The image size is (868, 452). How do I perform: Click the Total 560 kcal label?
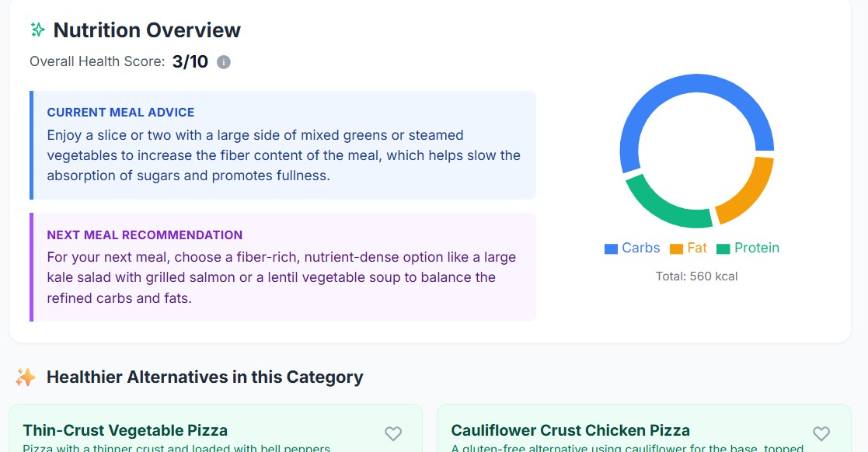click(696, 276)
